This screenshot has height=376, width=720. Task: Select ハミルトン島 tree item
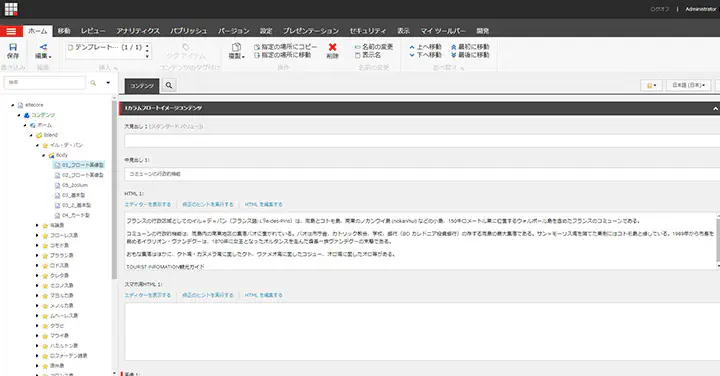click(x=60, y=346)
